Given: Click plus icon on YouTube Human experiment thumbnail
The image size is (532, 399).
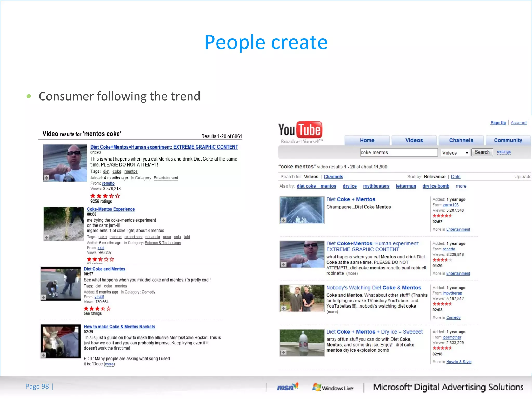Looking at the screenshot, I should 283,264.
